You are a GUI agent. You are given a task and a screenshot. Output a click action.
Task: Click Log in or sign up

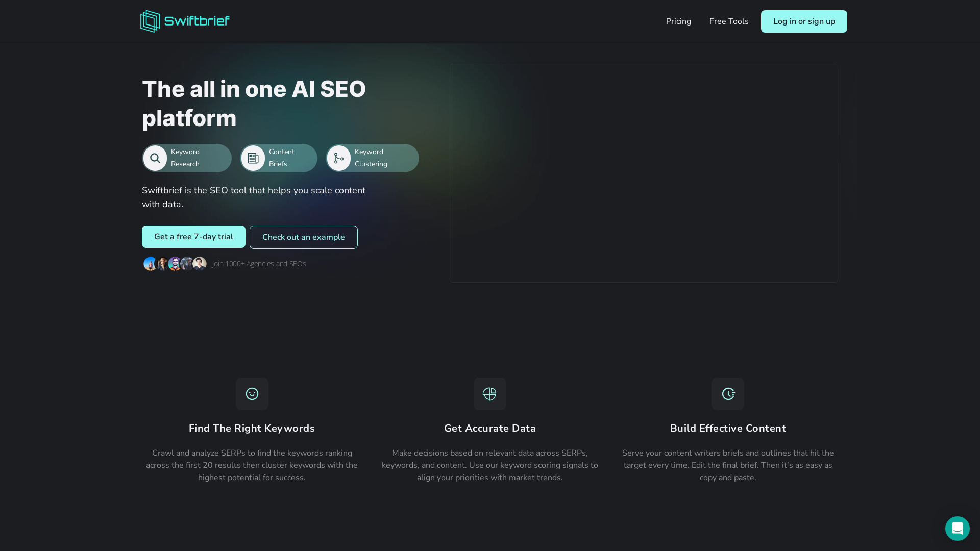tap(803, 21)
